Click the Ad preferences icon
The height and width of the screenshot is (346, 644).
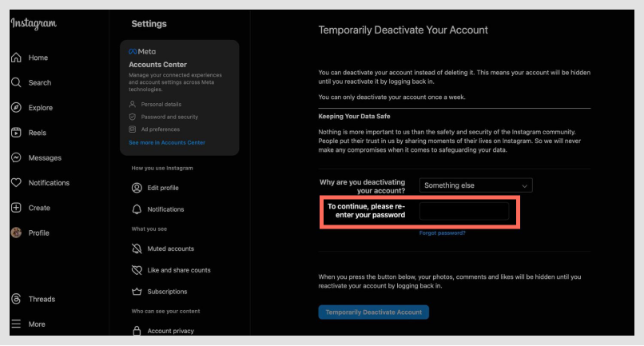click(133, 129)
